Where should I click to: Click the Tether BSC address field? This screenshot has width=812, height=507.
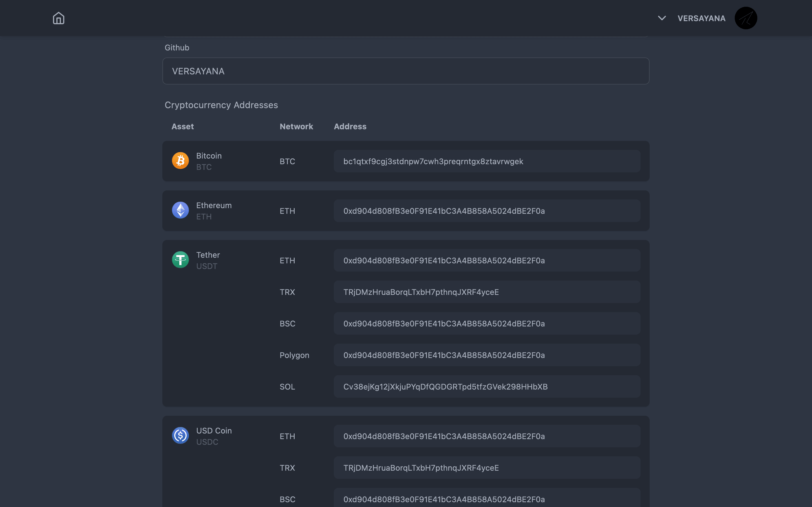click(487, 323)
